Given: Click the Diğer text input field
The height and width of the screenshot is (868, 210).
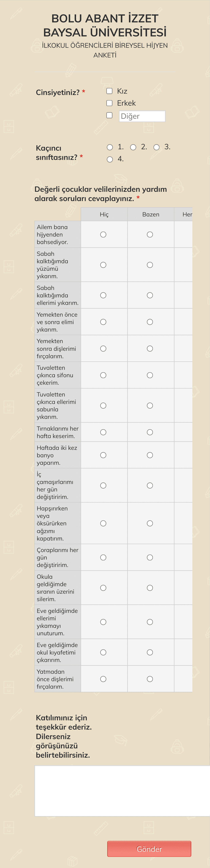Looking at the screenshot, I should [x=142, y=116].
